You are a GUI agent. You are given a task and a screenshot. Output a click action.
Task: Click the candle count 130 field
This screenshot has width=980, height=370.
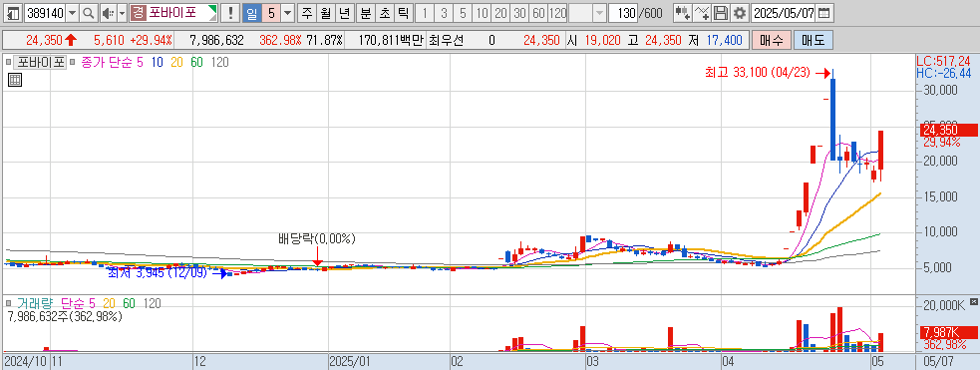pyautogui.click(x=622, y=13)
